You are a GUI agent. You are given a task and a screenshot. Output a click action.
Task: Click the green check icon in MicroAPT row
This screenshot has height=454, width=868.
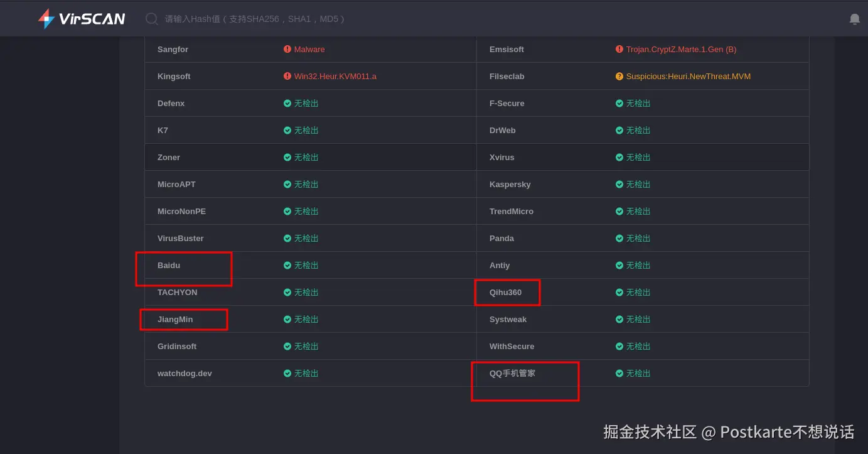(287, 184)
